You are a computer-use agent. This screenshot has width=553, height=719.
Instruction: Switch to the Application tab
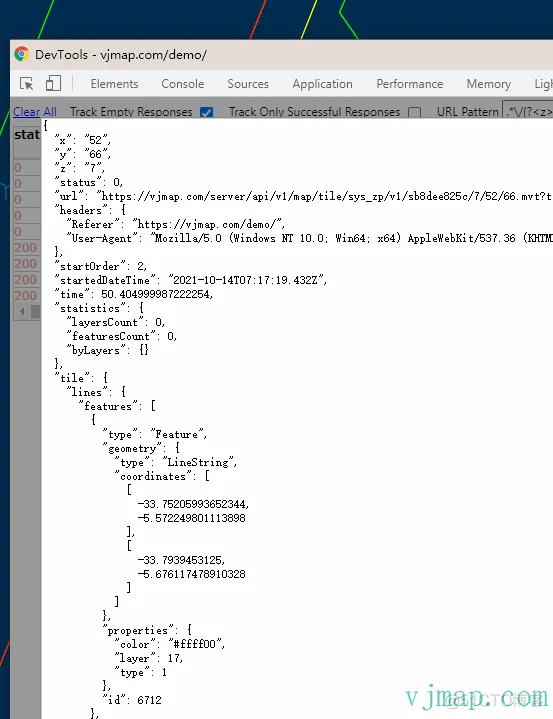322,84
